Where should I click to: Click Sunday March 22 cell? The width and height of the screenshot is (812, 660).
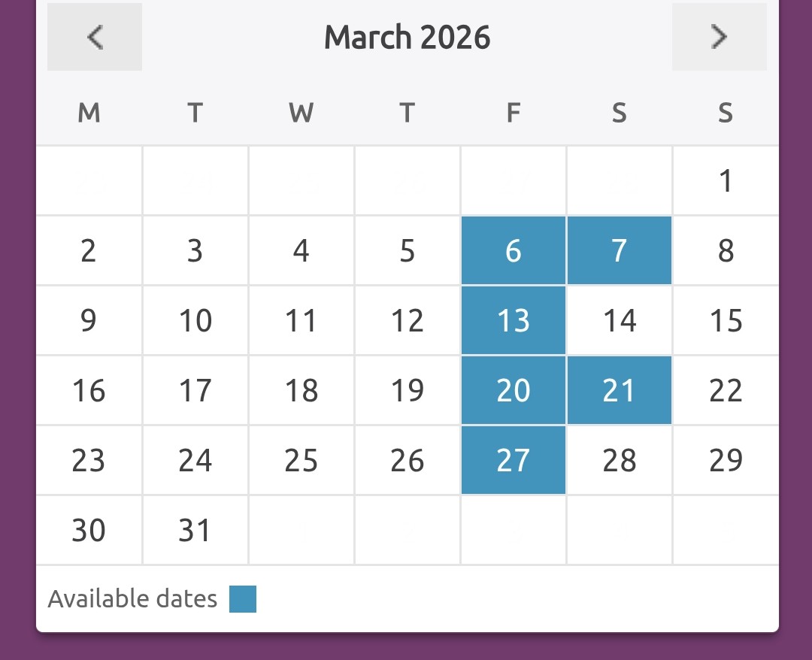[726, 391]
